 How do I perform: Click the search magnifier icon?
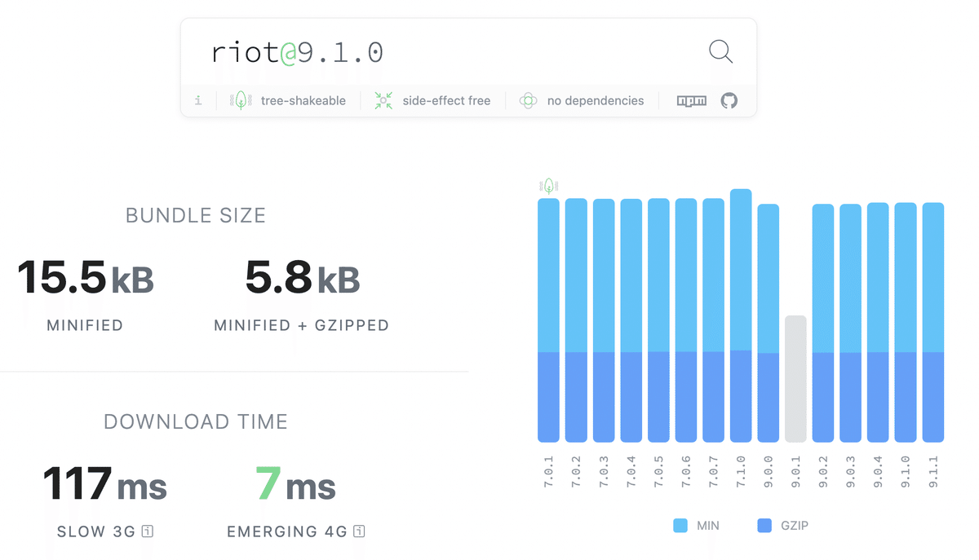tap(720, 52)
